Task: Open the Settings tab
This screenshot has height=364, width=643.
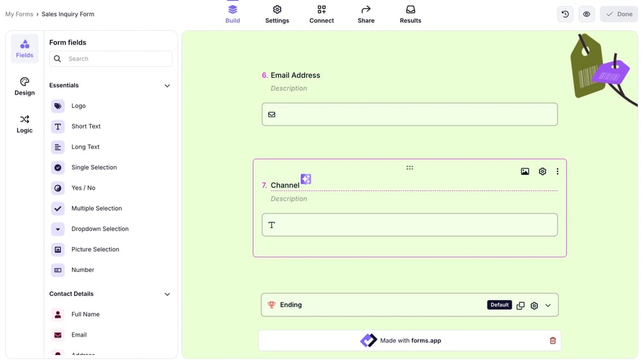Action: pyautogui.click(x=276, y=14)
